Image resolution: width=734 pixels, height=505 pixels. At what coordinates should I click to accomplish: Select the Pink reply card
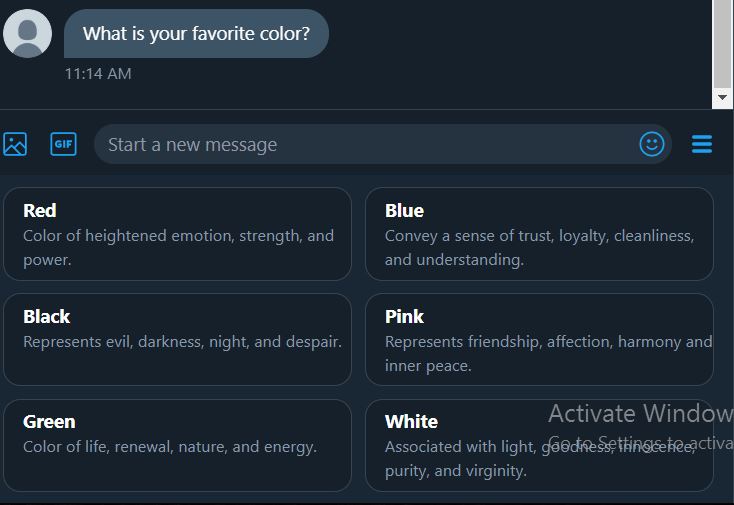[539, 339]
